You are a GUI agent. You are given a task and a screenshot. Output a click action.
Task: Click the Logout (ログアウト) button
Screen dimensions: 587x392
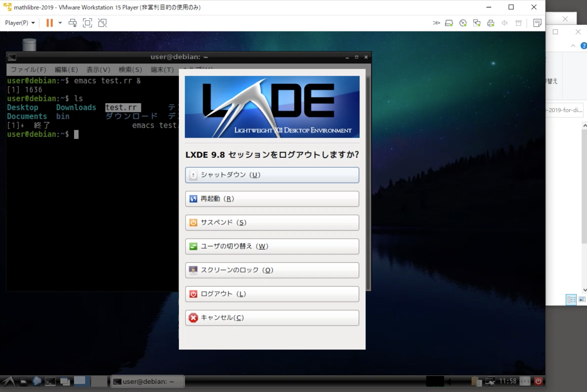click(x=272, y=294)
